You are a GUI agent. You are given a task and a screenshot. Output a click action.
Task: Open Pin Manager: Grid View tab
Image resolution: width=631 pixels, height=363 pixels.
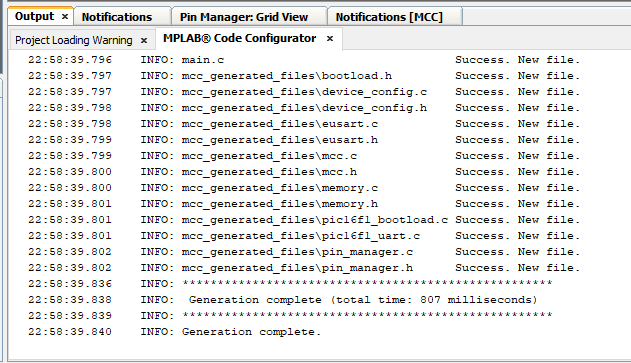pyautogui.click(x=244, y=17)
